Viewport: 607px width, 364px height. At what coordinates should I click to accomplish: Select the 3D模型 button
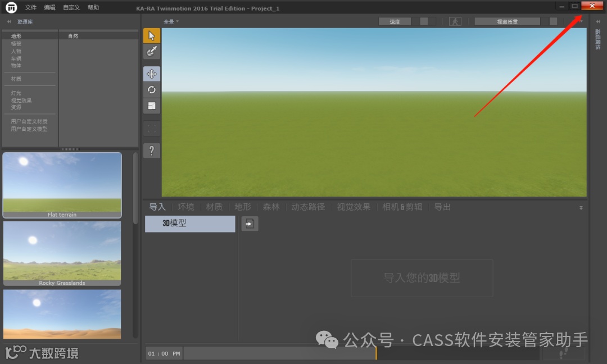pyautogui.click(x=190, y=224)
